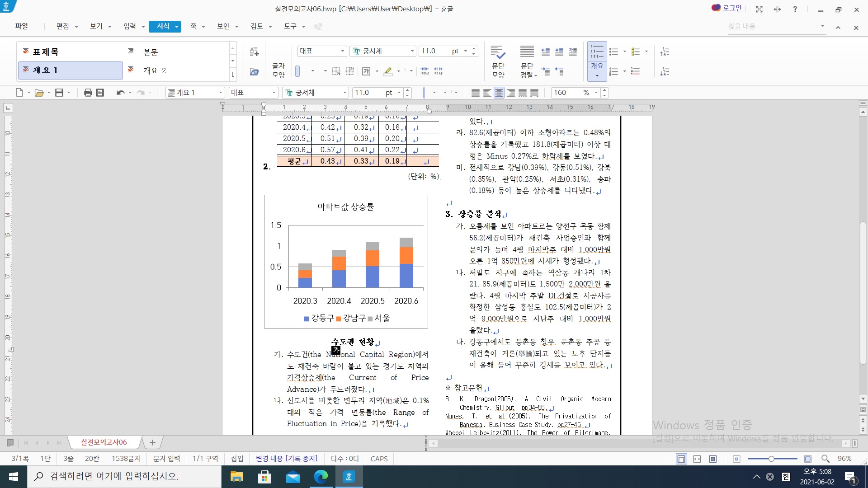Select left alignment in the toolbar
This screenshot has width=868, height=488.
[487, 93]
